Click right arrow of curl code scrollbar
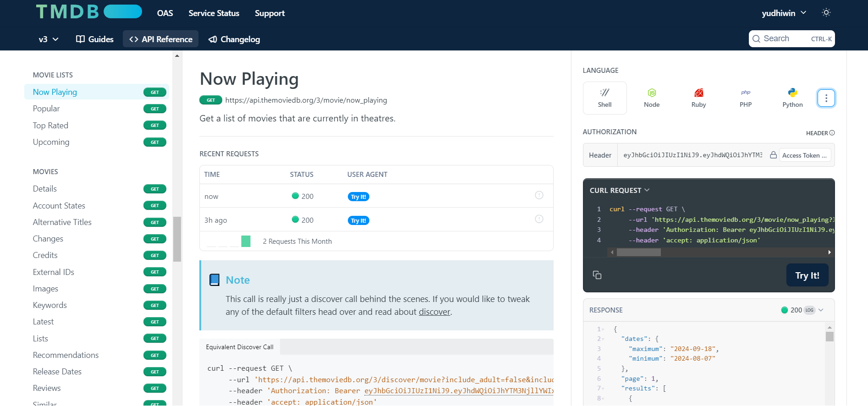The height and width of the screenshot is (406, 868). [x=830, y=252]
